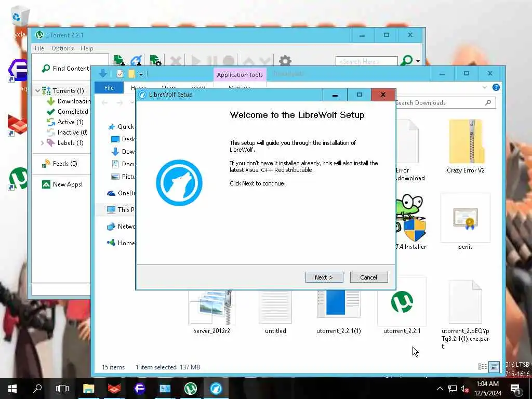The height and width of the screenshot is (399, 532).
Task: Click LibreWolf taskbar icon
Action: pyautogui.click(x=216, y=389)
